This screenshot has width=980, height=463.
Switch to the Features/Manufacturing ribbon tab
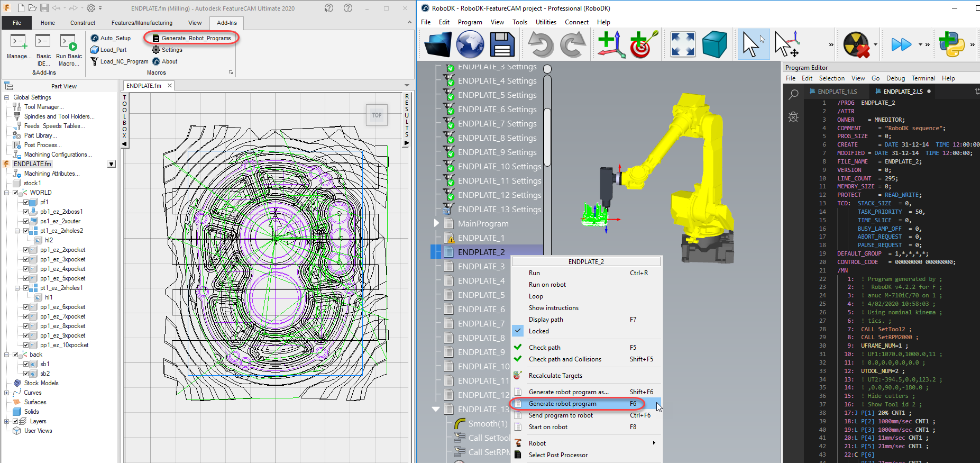click(142, 23)
